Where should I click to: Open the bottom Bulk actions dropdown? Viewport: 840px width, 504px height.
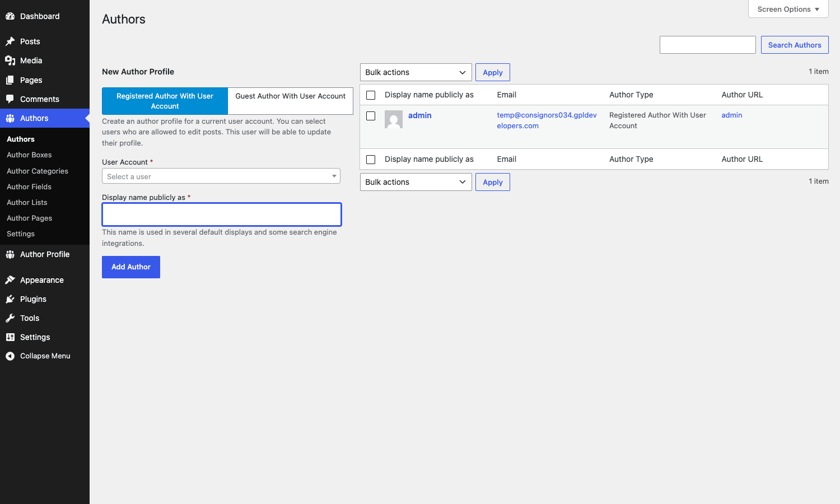(416, 182)
